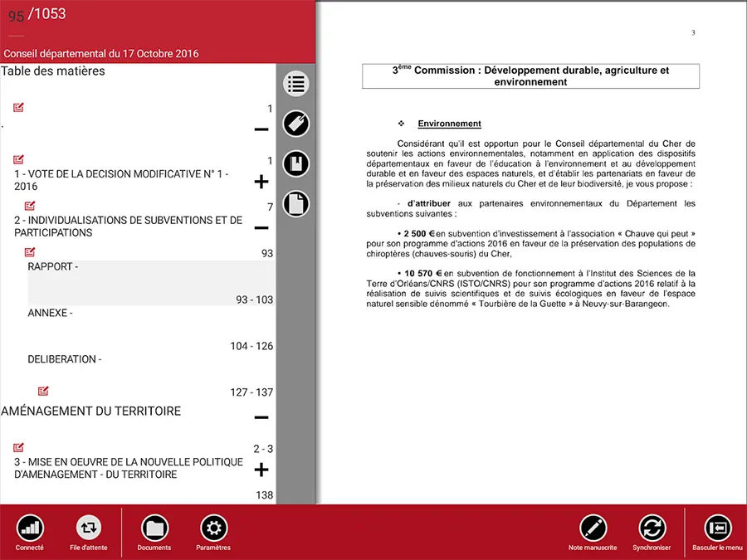Collapse the Individualisations de subventions section
747x560 pixels.
coord(261,227)
